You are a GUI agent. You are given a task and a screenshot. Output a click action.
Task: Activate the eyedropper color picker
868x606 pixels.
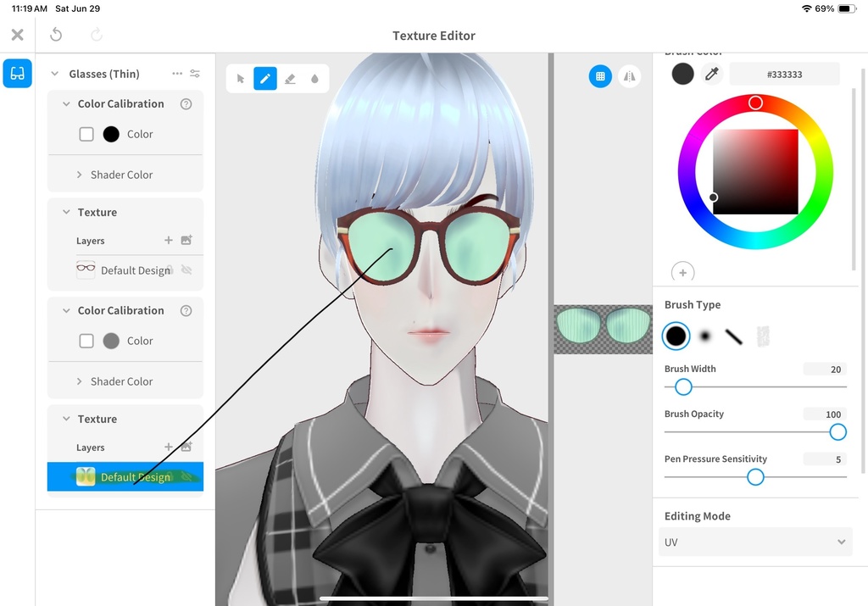[x=712, y=74]
